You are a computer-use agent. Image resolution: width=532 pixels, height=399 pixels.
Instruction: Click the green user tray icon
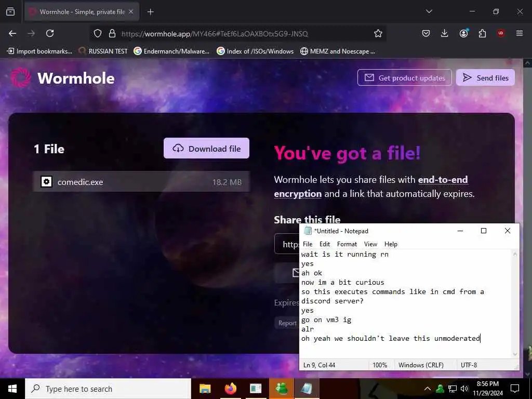[x=440, y=389]
